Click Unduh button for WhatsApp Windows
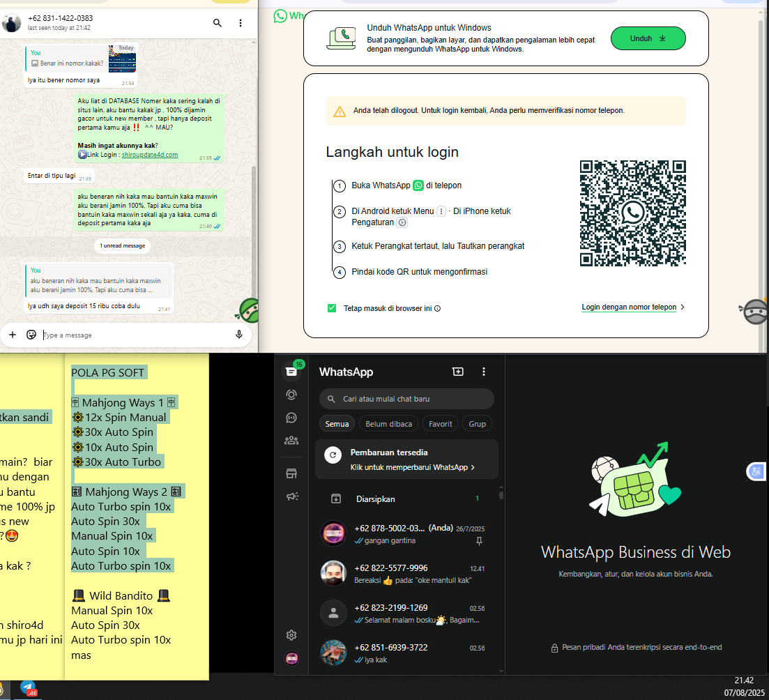Image resolution: width=769 pixels, height=700 pixels. coord(648,38)
